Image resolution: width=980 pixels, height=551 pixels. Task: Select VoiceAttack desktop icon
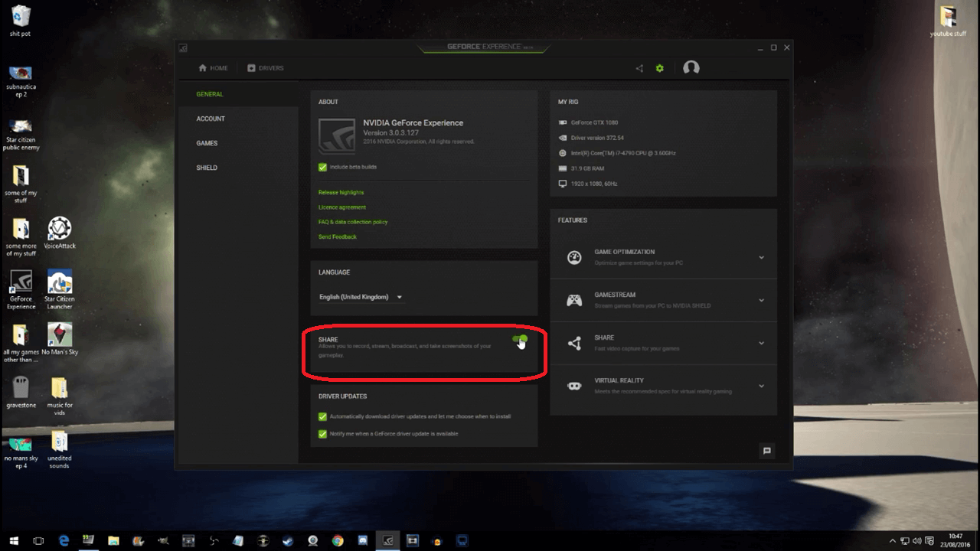60,233
